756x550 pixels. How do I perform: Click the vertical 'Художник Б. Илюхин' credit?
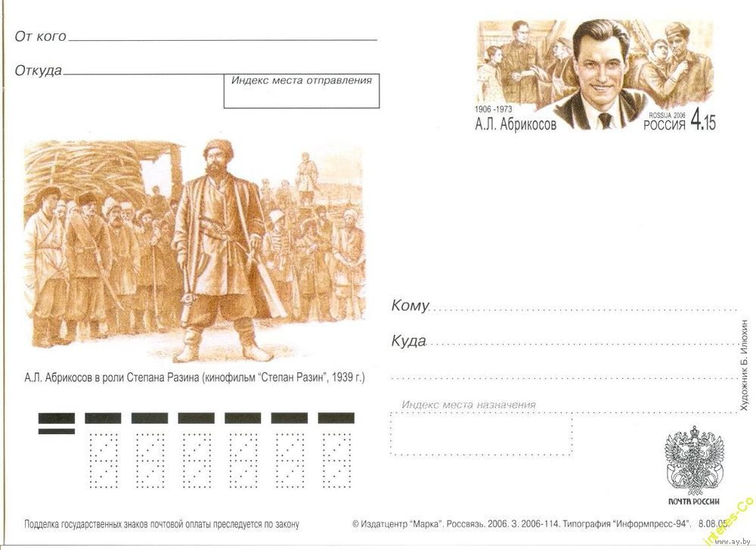click(x=745, y=365)
